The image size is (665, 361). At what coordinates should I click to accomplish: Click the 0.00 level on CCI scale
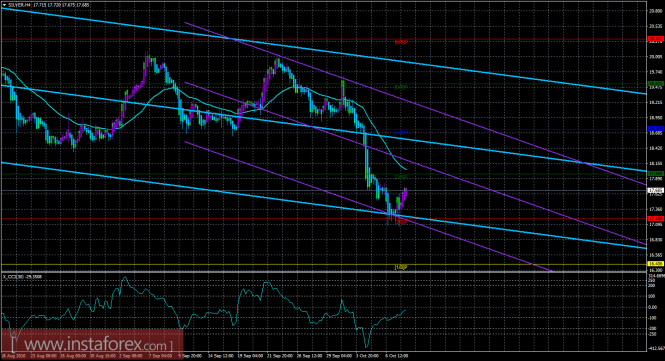(x=654, y=307)
